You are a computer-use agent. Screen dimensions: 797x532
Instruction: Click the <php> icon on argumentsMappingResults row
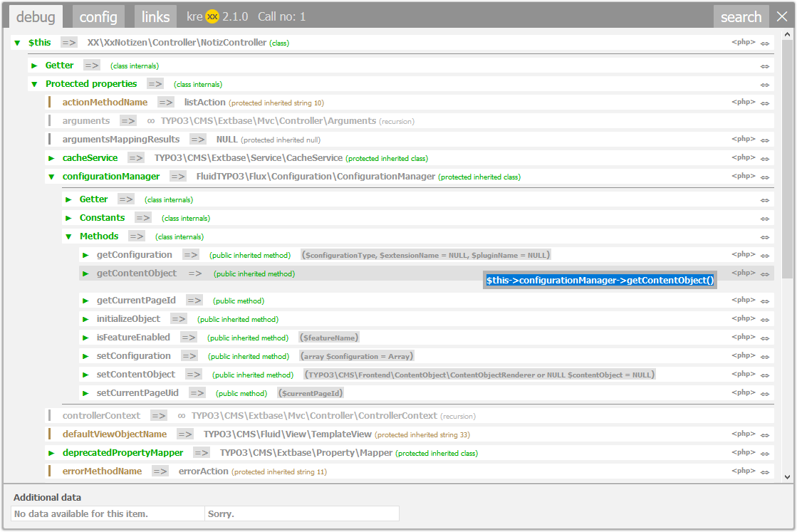pyautogui.click(x=743, y=139)
